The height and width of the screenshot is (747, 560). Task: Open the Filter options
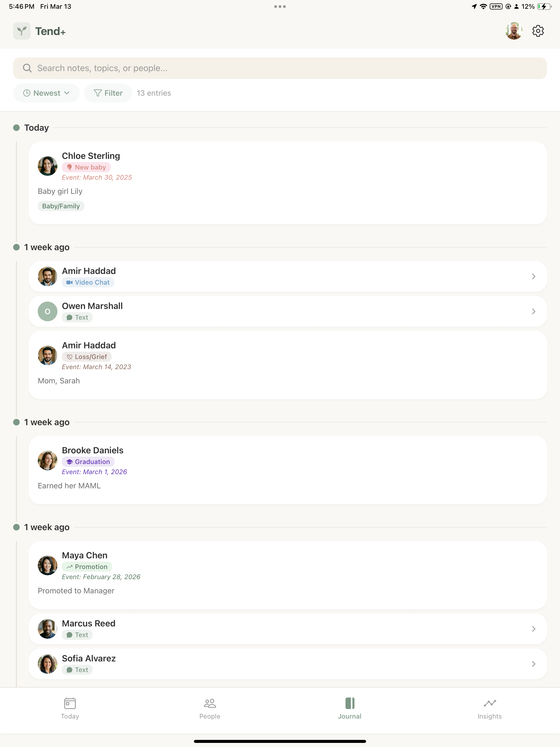point(108,93)
